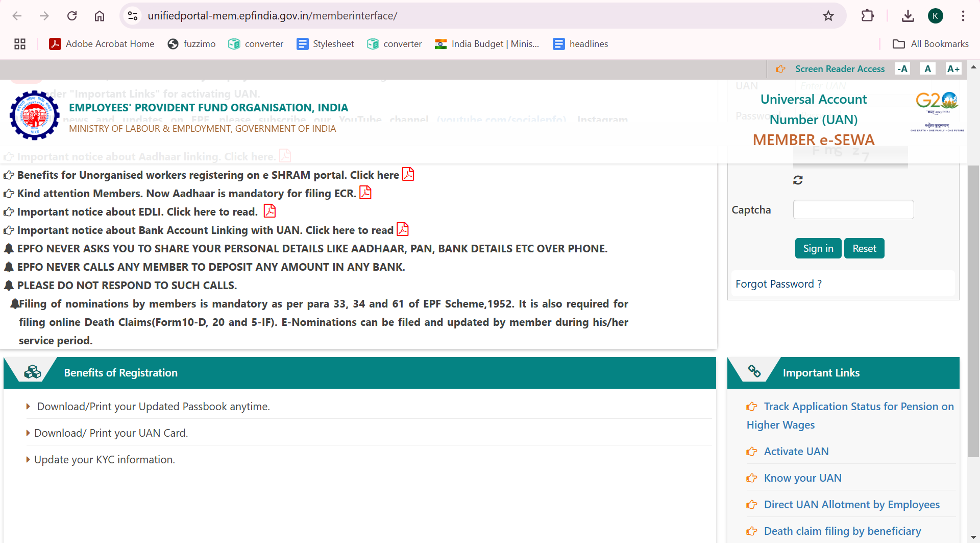This screenshot has height=543, width=980.
Task: Click the EPFO emblem logo
Action: point(34,115)
